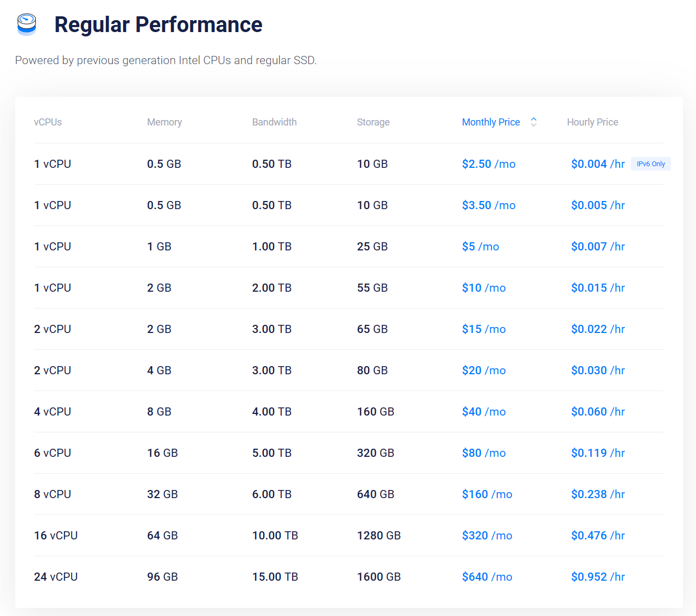Click the Memory column header
The height and width of the screenshot is (616, 696).
coord(164,122)
